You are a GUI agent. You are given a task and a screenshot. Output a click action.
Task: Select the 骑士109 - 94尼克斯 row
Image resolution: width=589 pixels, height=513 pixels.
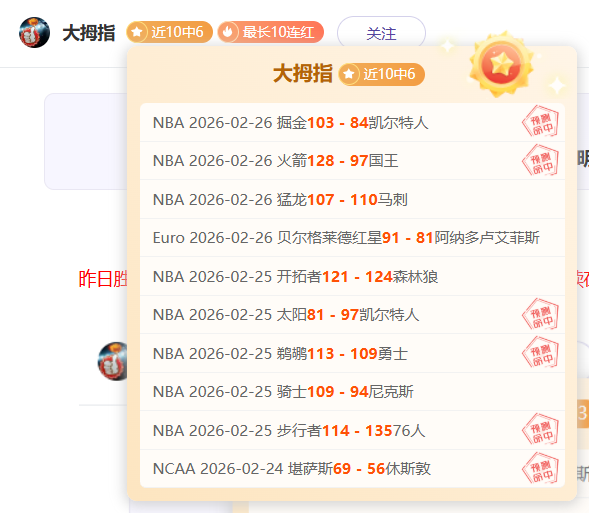point(352,392)
